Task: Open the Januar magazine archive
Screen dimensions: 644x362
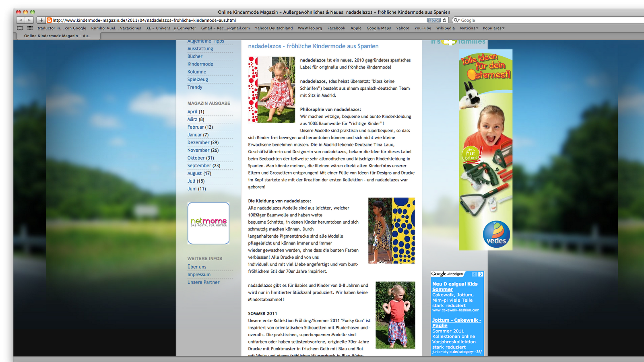Action: point(194,135)
